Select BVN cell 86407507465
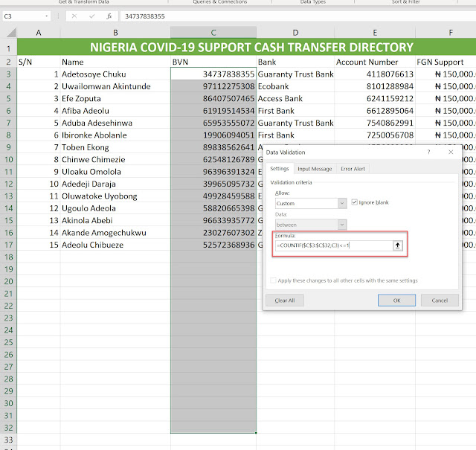476x450 pixels. coord(213,98)
